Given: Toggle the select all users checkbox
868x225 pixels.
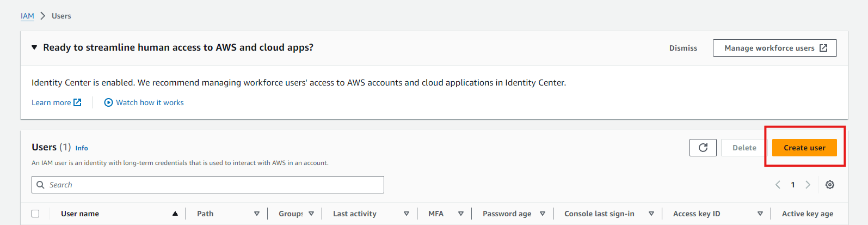Looking at the screenshot, I should (35, 214).
